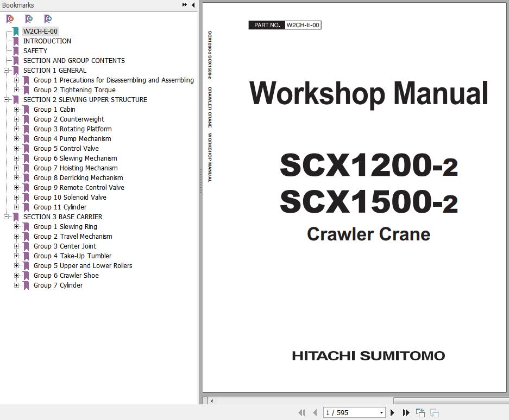Open Group 1 Slewing Ring bookmark
This screenshot has height=420, width=509.
point(65,226)
